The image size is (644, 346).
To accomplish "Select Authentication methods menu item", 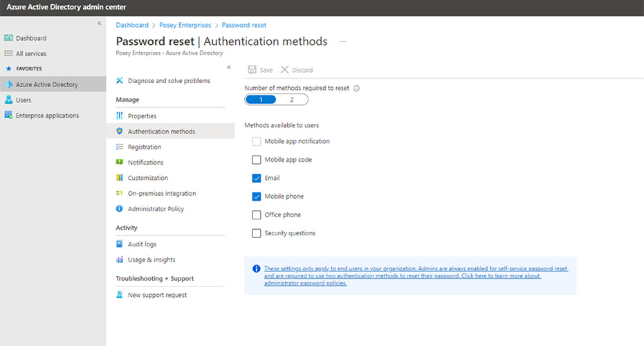I will (x=170, y=131).
